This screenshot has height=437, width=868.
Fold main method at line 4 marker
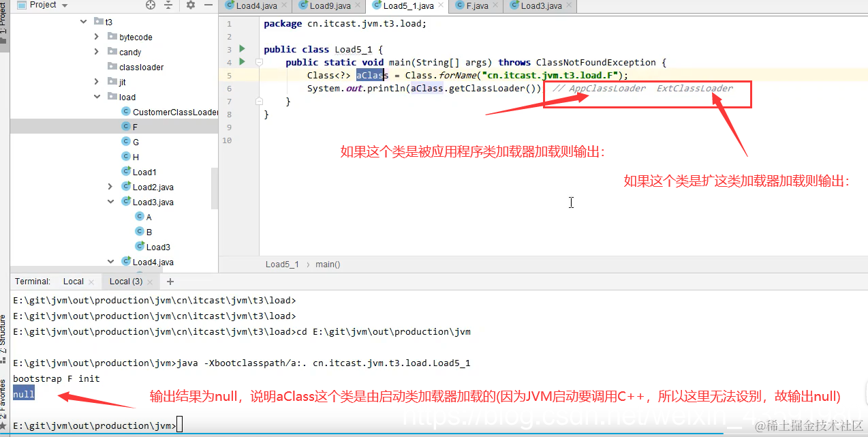tap(259, 62)
